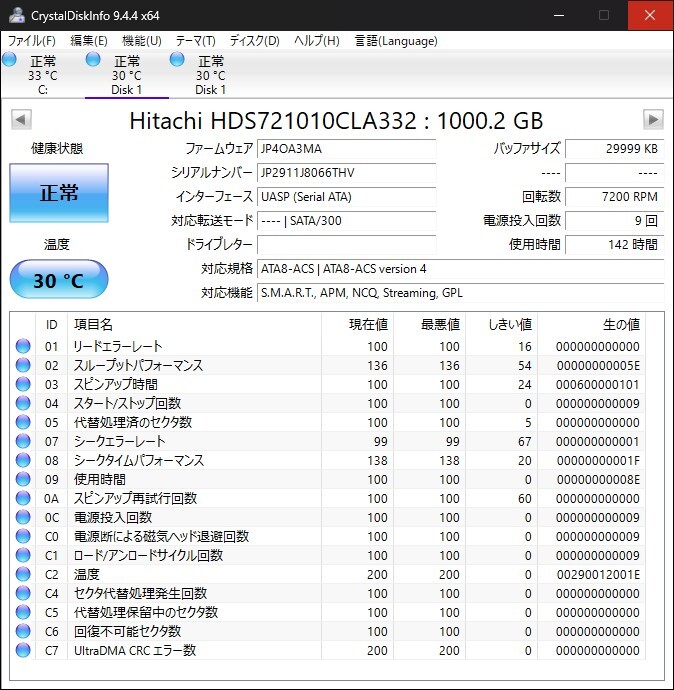Select the third disk tab, second Disk 1
The width and height of the screenshot is (674, 690).
[211, 75]
